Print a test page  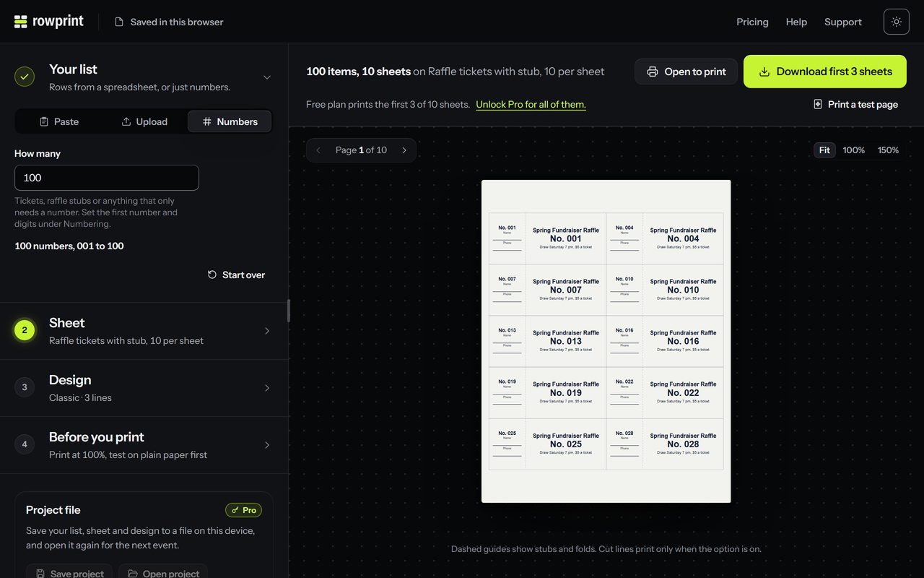click(855, 104)
